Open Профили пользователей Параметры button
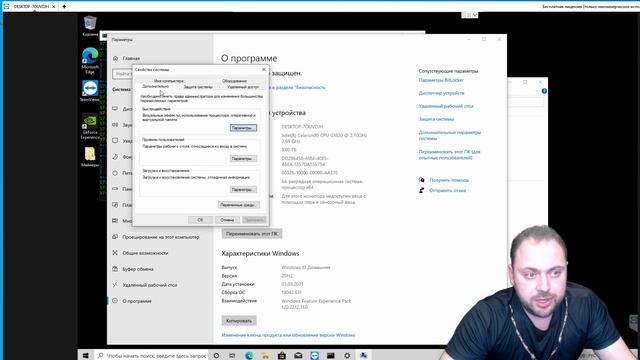The image size is (640, 360). pyautogui.click(x=243, y=158)
